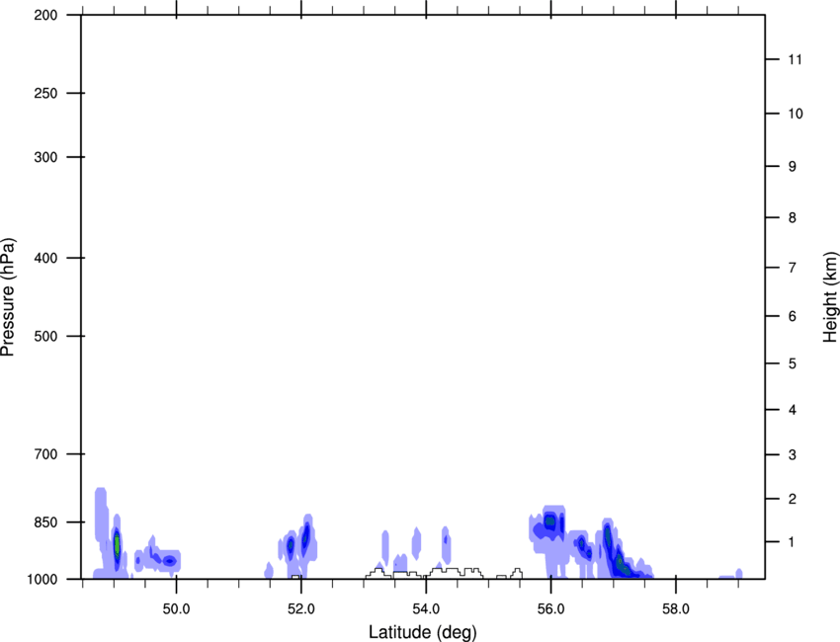Click the 11 km height label
This screenshot has width=840, height=642.
796,59
